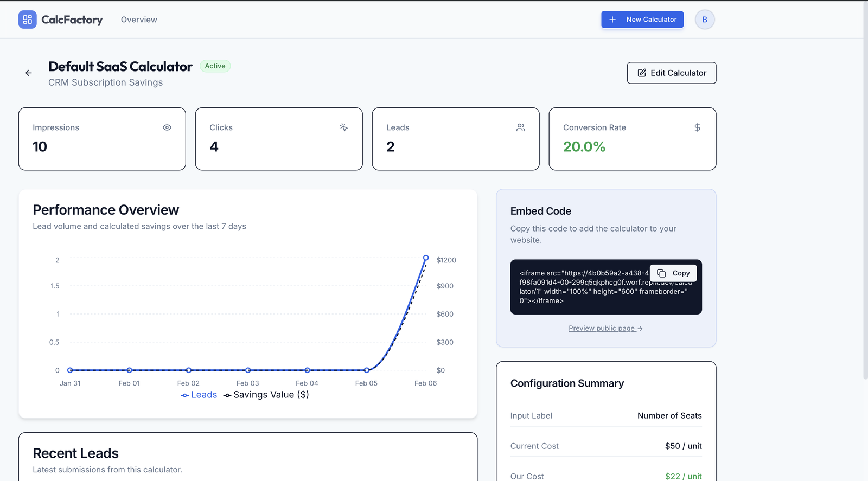Image resolution: width=868 pixels, height=481 pixels.
Task: Click the copy icon in embed code box
Action: pos(661,273)
